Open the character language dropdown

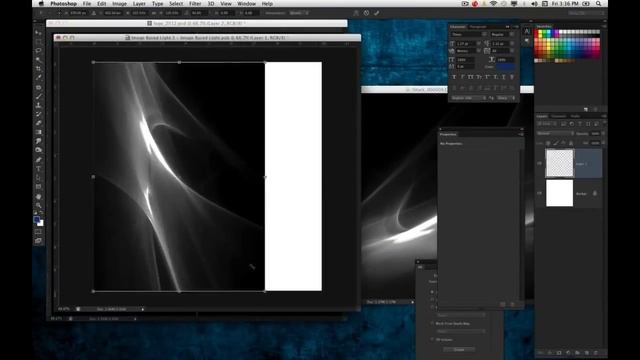click(469, 98)
